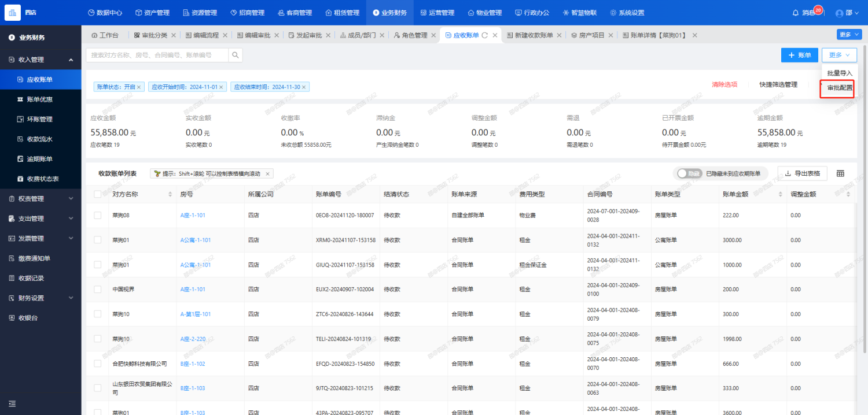Refresh the 应收账单 tab
This screenshot has height=415, width=868.
click(485, 35)
